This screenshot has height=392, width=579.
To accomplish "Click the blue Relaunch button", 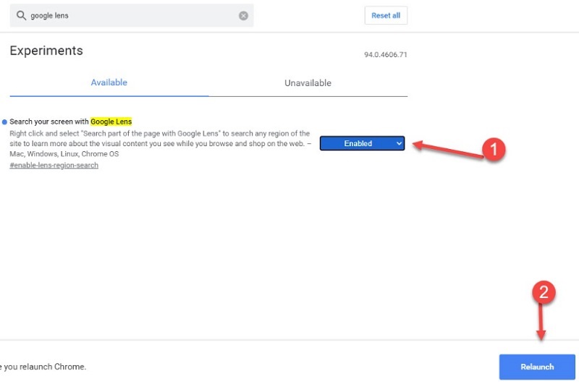I will 537,367.
